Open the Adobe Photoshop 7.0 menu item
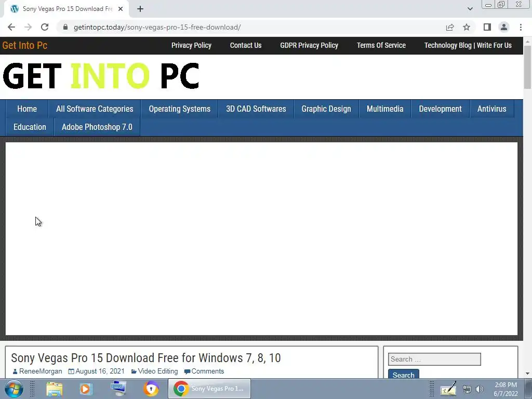This screenshot has width=532, height=399. (x=97, y=127)
